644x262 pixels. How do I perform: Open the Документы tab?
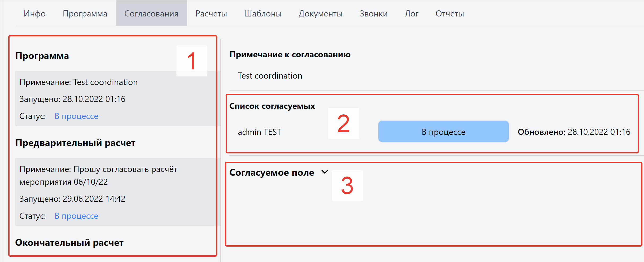(x=320, y=14)
